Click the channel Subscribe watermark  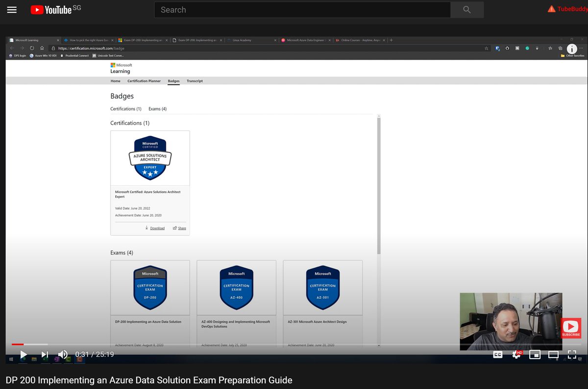(x=571, y=328)
